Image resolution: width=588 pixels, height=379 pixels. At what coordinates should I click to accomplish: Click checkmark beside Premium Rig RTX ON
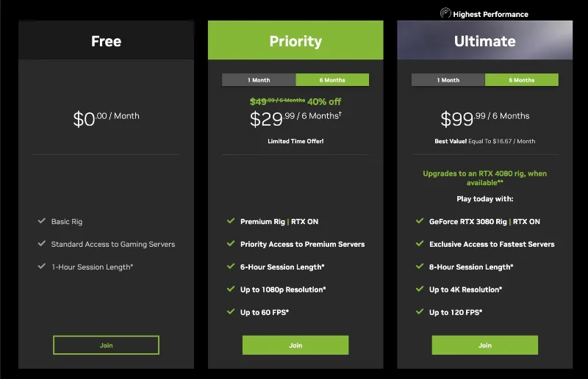(231, 221)
